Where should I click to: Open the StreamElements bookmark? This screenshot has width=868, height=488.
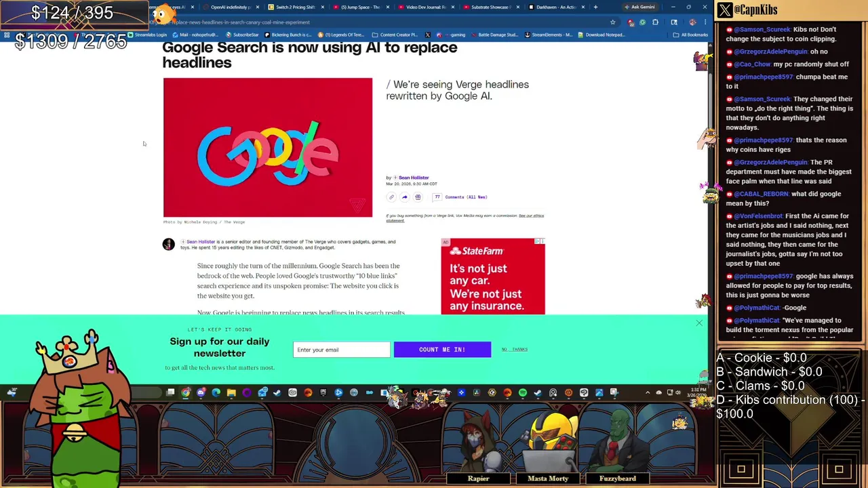tap(549, 35)
